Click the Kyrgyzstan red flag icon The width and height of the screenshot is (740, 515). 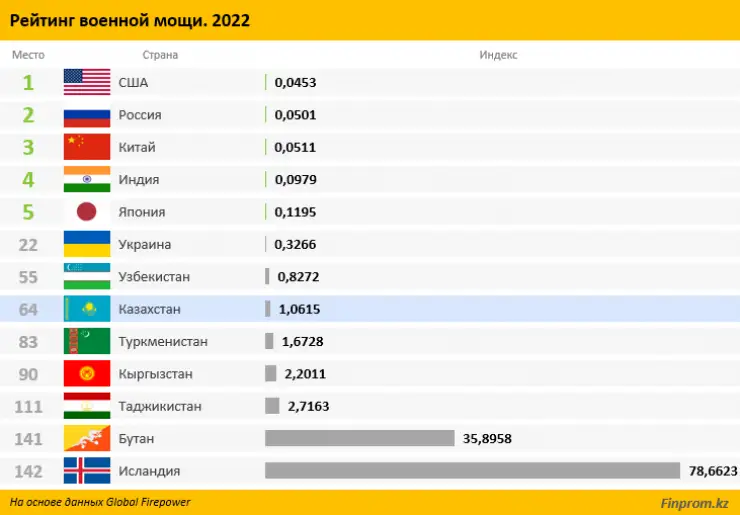click(x=87, y=374)
